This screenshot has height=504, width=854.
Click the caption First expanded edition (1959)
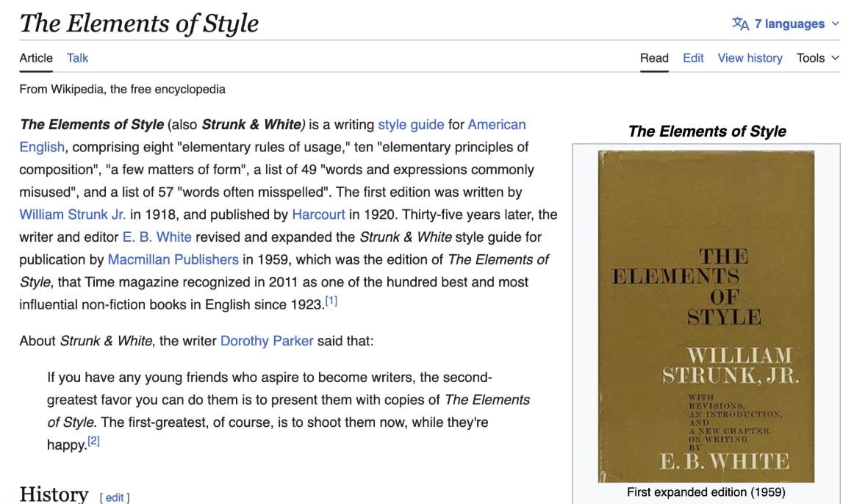[x=706, y=492]
